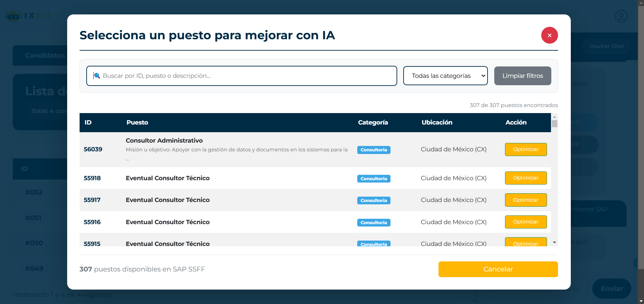
Task: Open Candidatos tab in background page
Action: tap(45, 55)
